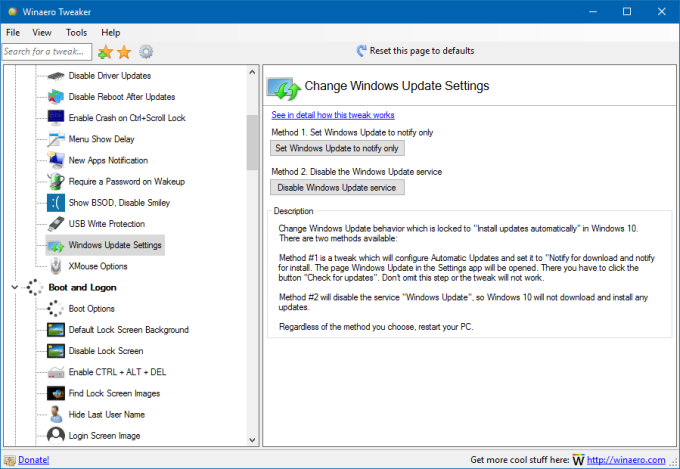The image size is (680, 469).
Task: Select Login Screen Image item
Action: click(104, 436)
